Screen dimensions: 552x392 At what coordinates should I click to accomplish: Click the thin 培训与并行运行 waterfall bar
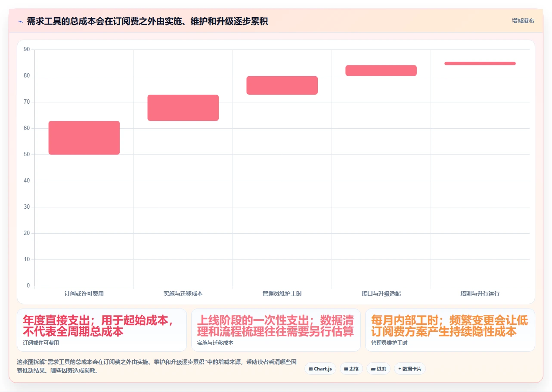click(480, 63)
